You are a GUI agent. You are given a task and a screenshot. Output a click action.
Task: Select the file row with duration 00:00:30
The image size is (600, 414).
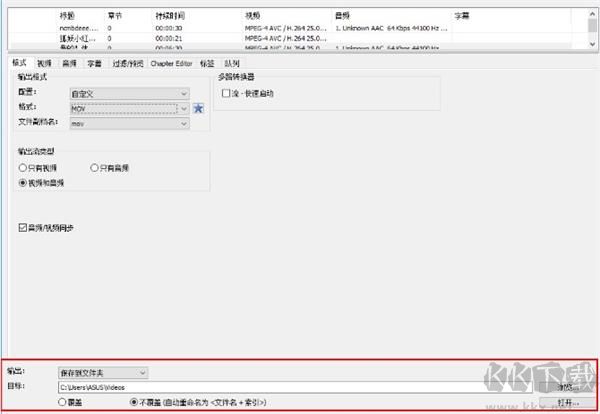tap(297, 28)
